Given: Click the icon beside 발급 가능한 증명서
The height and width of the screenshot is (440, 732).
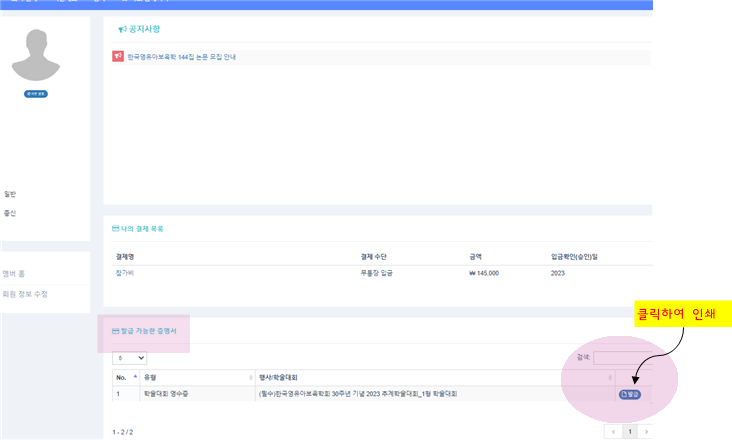Looking at the screenshot, I should [x=115, y=330].
